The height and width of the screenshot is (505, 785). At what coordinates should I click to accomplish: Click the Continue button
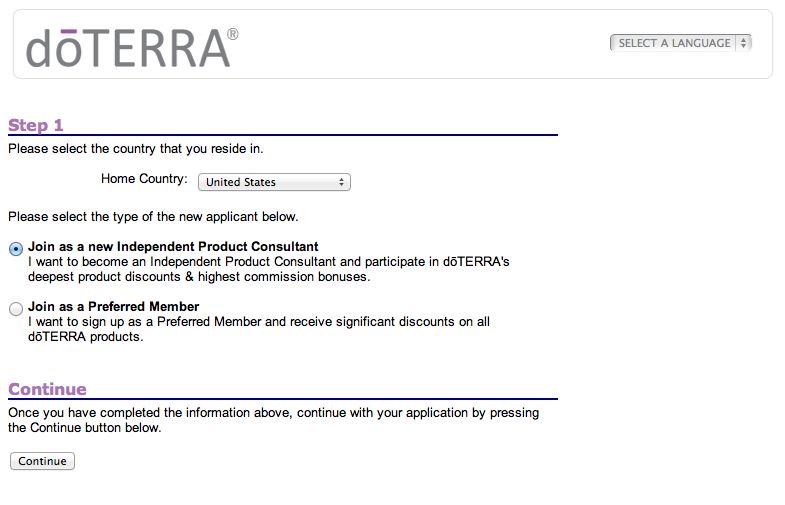coord(43,461)
